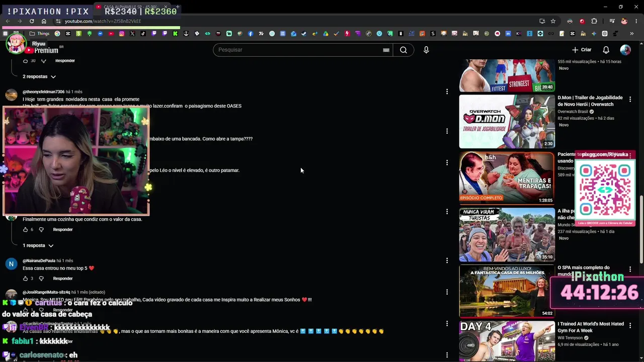Open the X (Twitter) bookmark
This screenshot has width=644, height=362.
[x=132, y=34]
